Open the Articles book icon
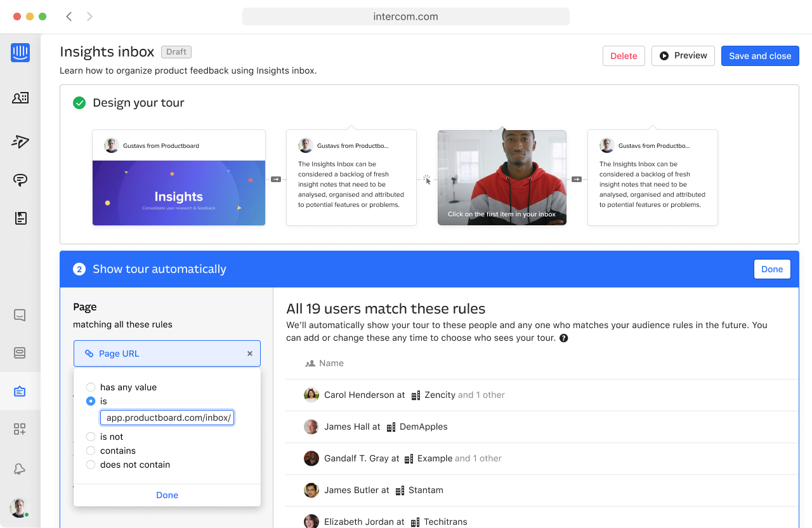 click(20, 218)
